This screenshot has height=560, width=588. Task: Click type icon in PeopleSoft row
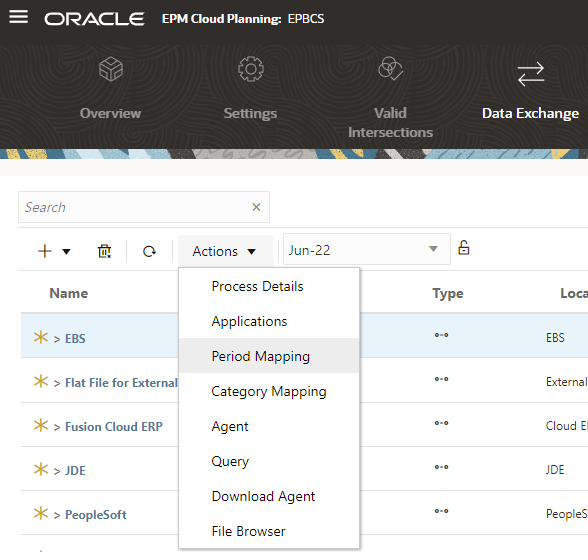tap(441, 511)
